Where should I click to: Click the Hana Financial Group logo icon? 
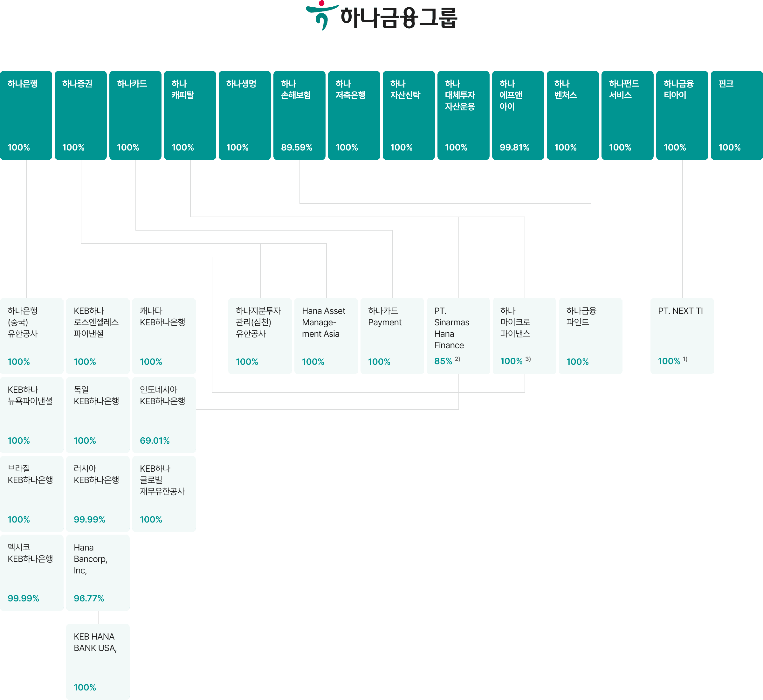(x=322, y=15)
